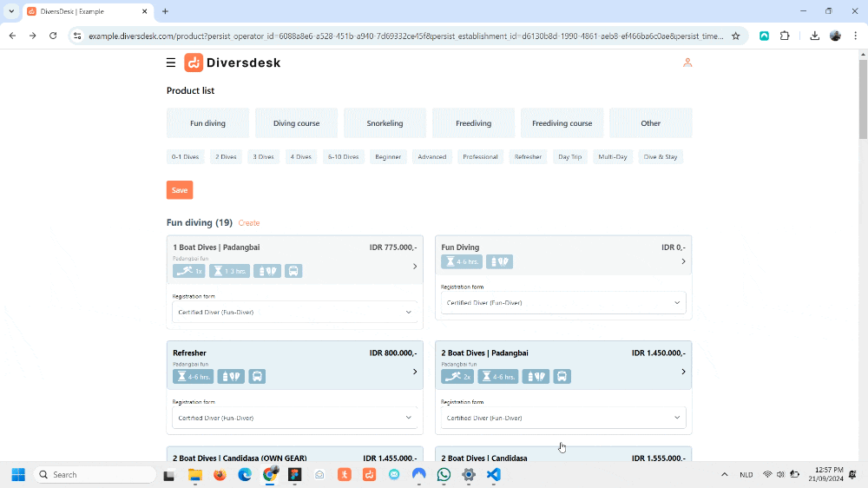The height and width of the screenshot is (488, 868).
Task: Click the 4-6 hrs badge on 2 Boat Dives Padangbai
Action: (497, 377)
